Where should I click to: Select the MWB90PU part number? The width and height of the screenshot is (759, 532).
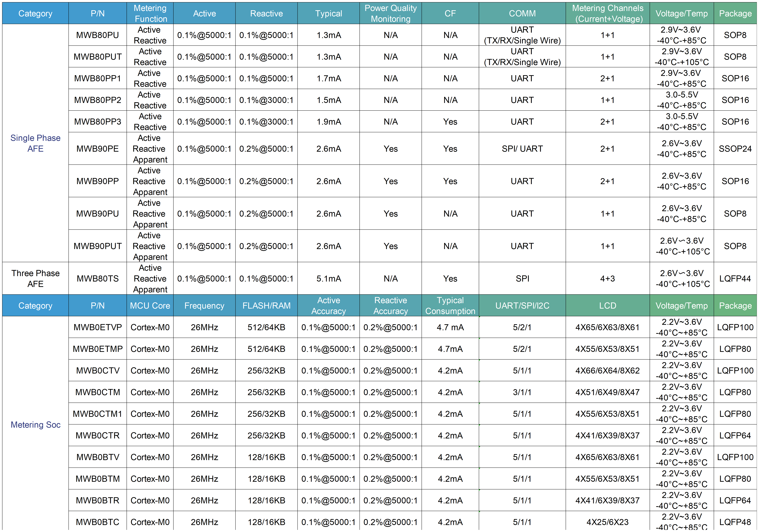click(98, 214)
